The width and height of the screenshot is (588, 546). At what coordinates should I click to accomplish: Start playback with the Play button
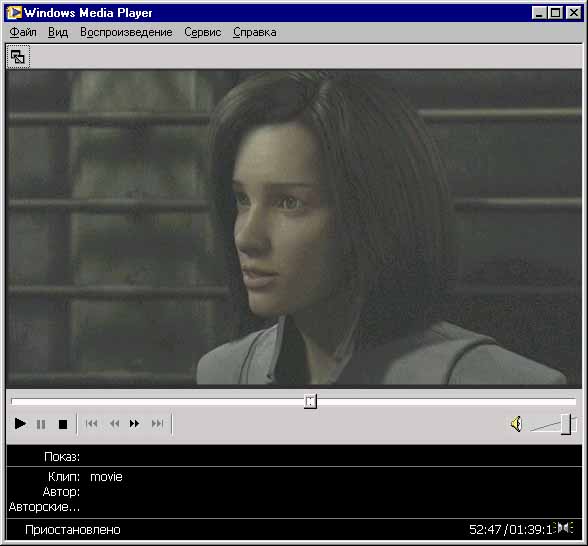tap(20, 424)
